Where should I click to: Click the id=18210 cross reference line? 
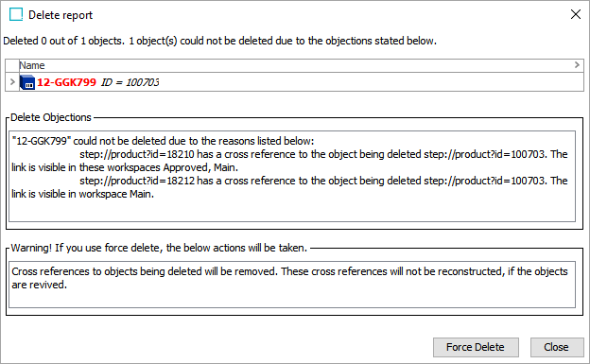pyautogui.click(x=289, y=161)
